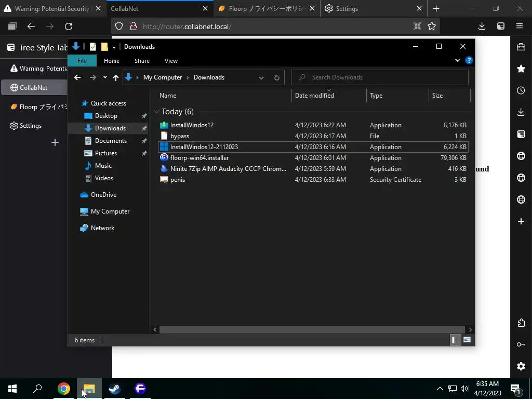Click the volume speaker tray icon

[x=464, y=389]
